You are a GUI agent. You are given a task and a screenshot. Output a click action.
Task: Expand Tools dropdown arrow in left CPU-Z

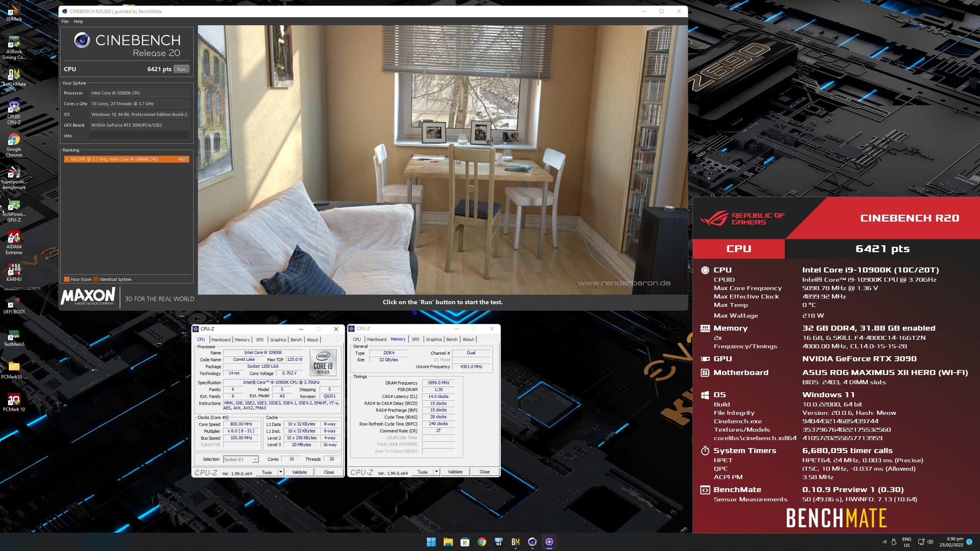tap(281, 472)
